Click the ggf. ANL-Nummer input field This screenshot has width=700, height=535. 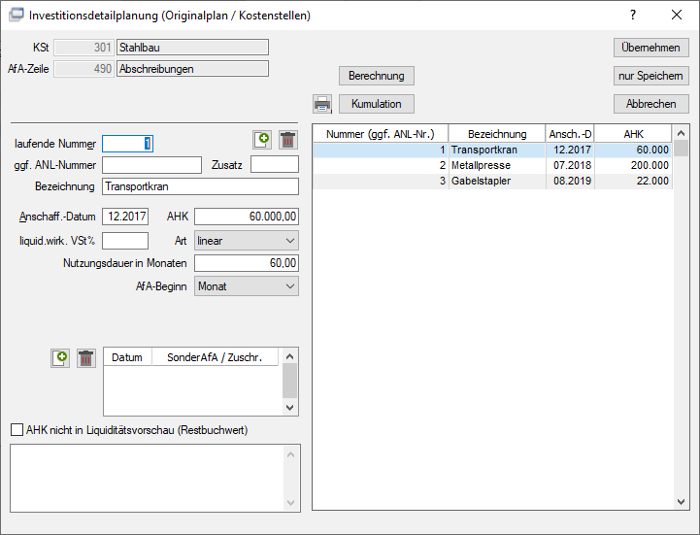pyautogui.click(x=152, y=165)
